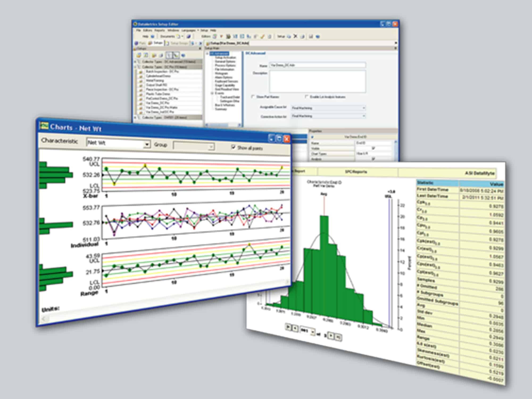This screenshot has width=532, height=399.
Task: Open the Assignable Cause list dropdown
Action: pos(364,108)
